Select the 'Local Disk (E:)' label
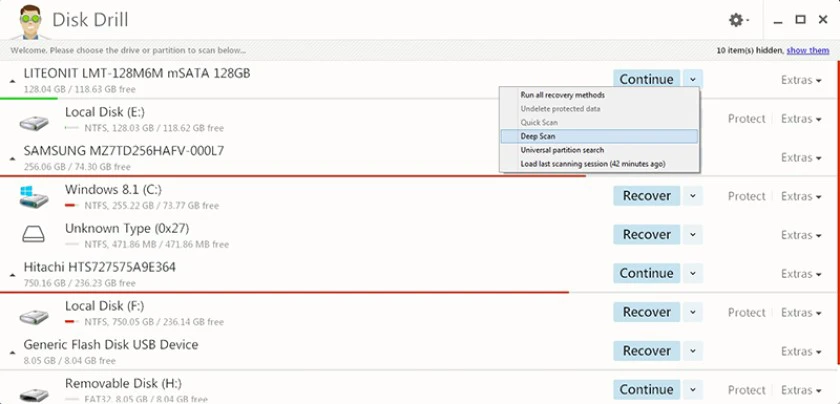Viewport: 840px width, 404px height. coord(105,112)
